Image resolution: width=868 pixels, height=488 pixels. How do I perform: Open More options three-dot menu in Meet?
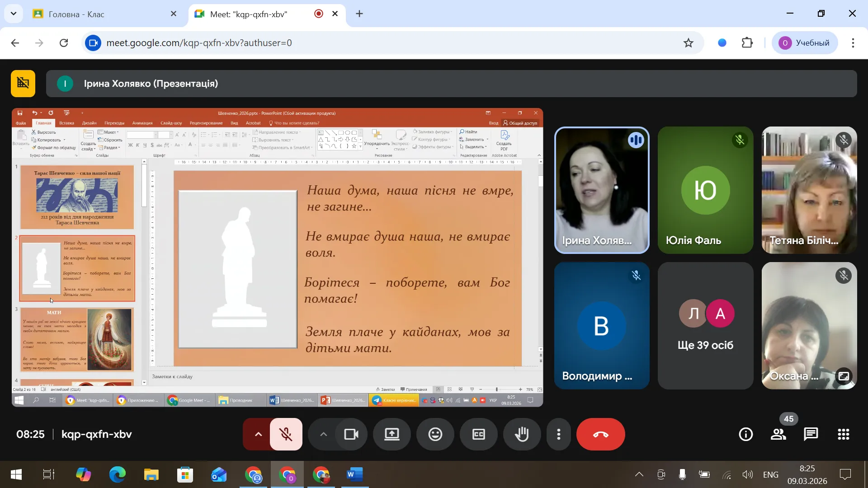tap(559, 434)
